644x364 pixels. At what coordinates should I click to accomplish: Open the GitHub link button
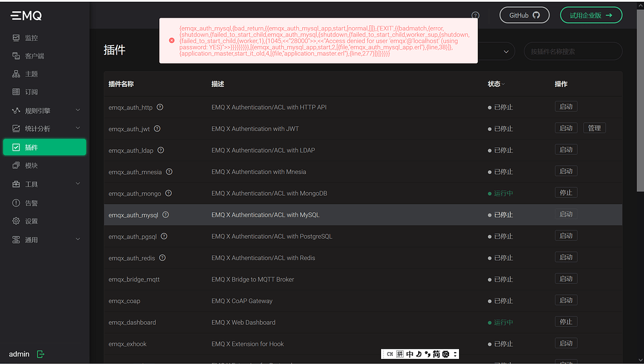[524, 15]
